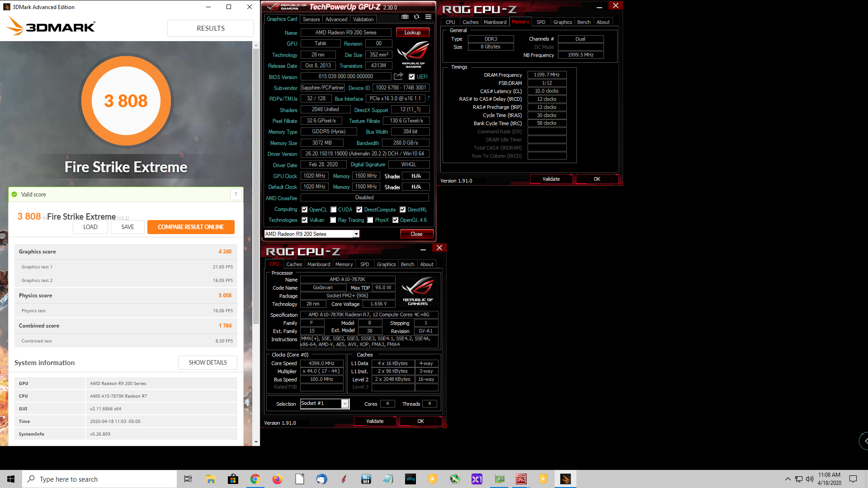Image resolution: width=868 pixels, height=488 pixels.
Task: Click the BIOS export share icon
Action: pos(398,76)
